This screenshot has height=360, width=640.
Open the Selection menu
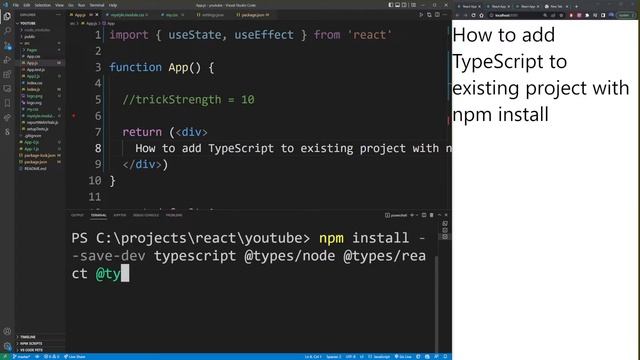click(x=42, y=5)
